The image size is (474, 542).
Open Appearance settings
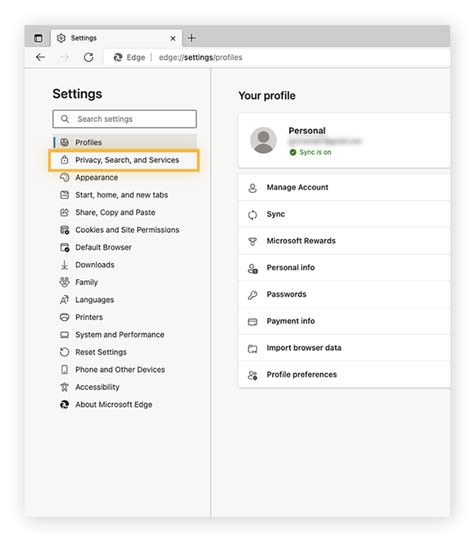[96, 178]
